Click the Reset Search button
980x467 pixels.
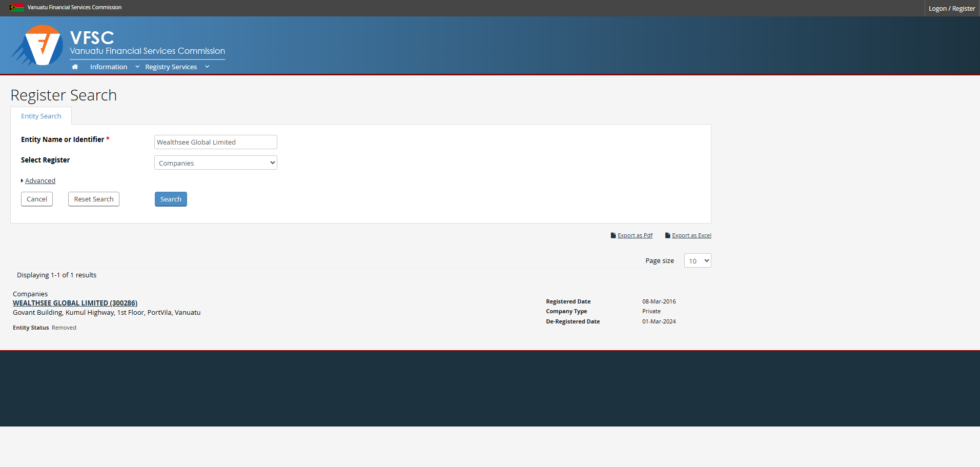(x=94, y=199)
